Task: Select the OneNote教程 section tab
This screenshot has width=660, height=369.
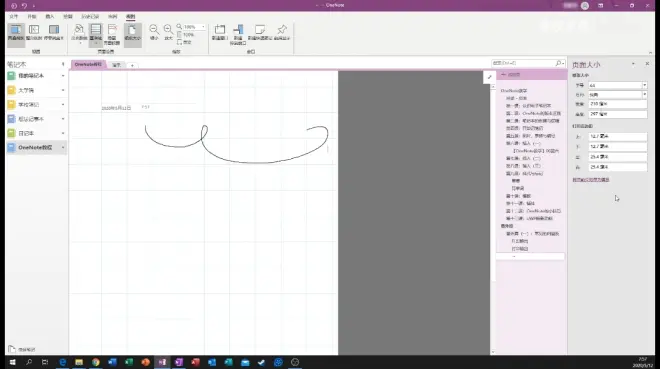Action: (x=88, y=64)
